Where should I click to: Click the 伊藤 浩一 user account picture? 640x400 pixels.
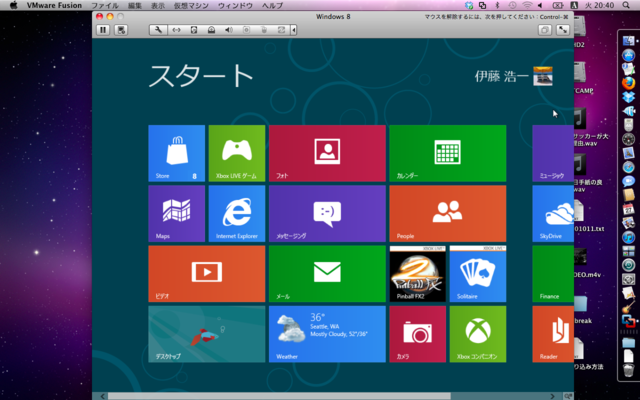tap(543, 76)
